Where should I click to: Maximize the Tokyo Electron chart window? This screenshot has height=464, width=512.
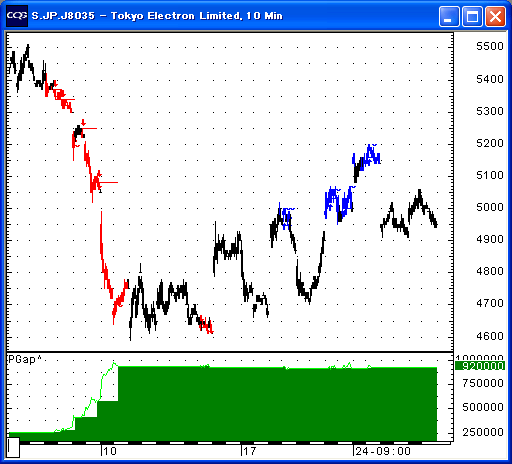pyautogui.click(x=472, y=16)
